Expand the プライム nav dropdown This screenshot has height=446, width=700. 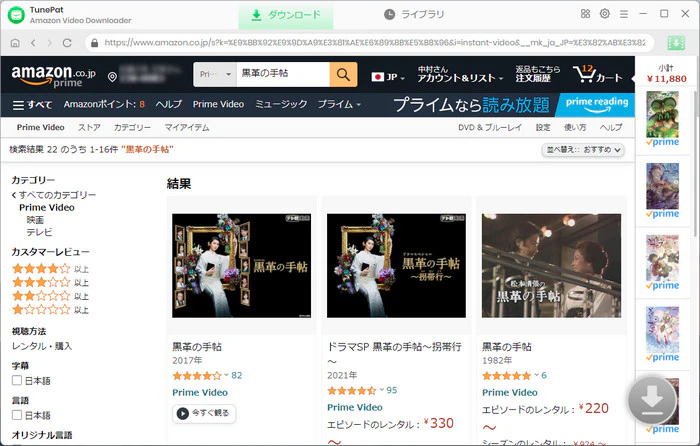339,104
